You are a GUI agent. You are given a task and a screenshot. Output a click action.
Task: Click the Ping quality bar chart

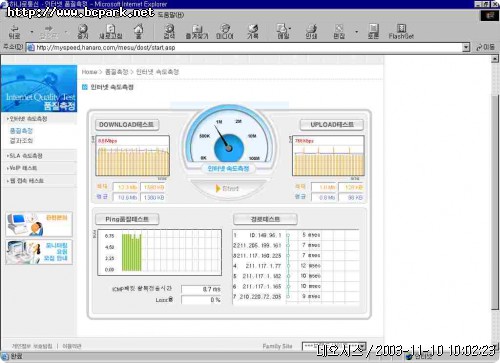tap(160, 252)
